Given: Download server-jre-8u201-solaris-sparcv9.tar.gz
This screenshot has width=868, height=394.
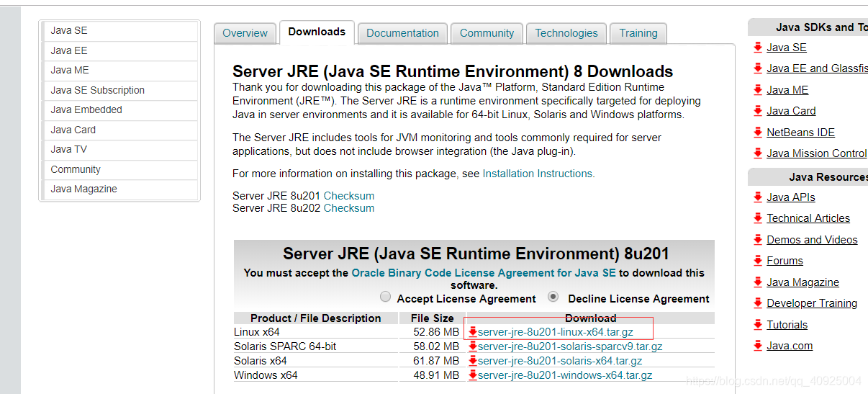Looking at the screenshot, I should pyautogui.click(x=570, y=346).
